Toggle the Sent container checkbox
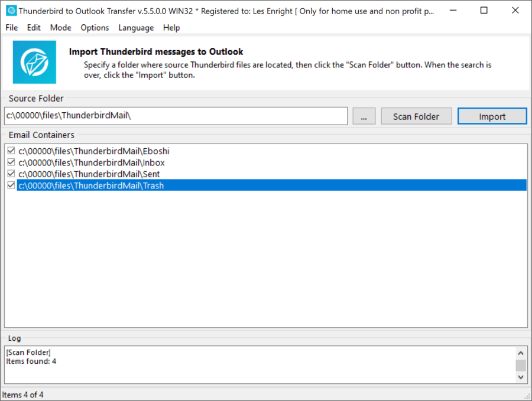The image size is (532, 401). coord(11,174)
